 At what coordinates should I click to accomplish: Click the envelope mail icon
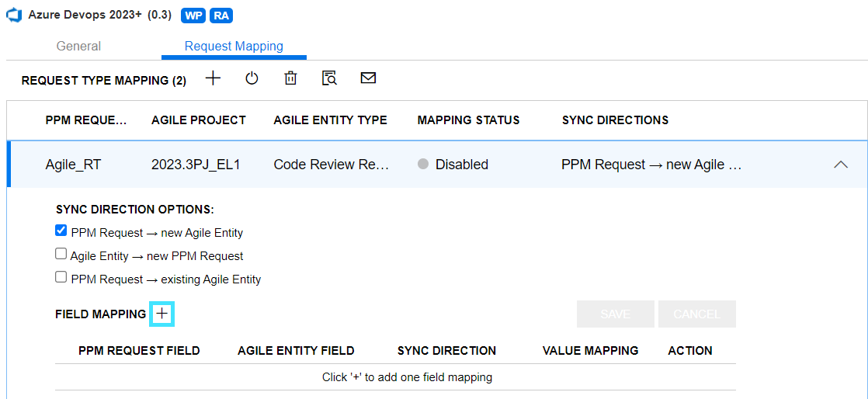368,78
